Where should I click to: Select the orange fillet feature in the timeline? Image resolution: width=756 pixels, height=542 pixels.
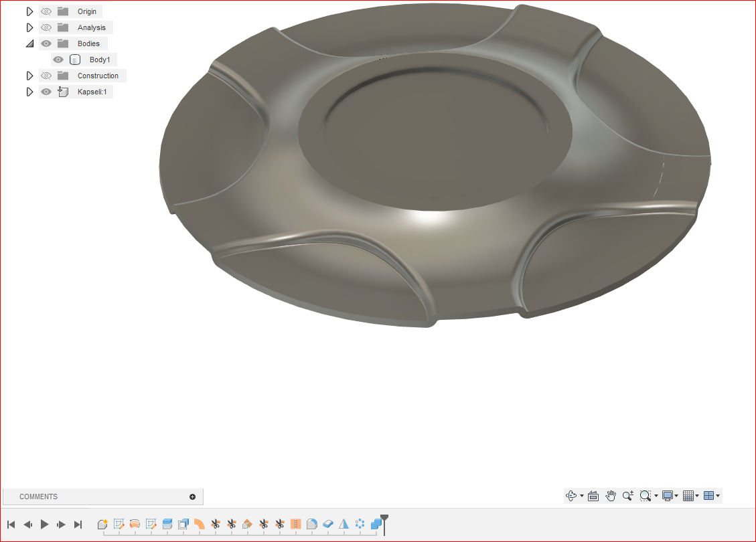tap(199, 525)
